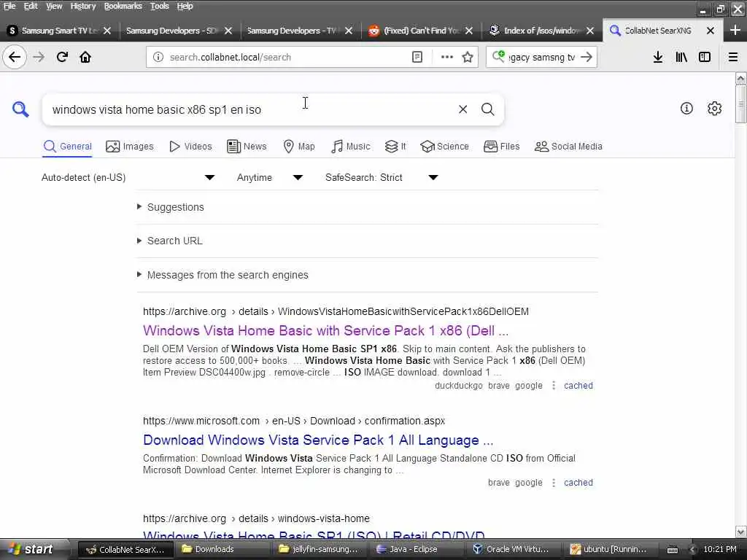Viewport: 747px width, 560px height.
Task: Switch to the Images category
Action: (130, 146)
